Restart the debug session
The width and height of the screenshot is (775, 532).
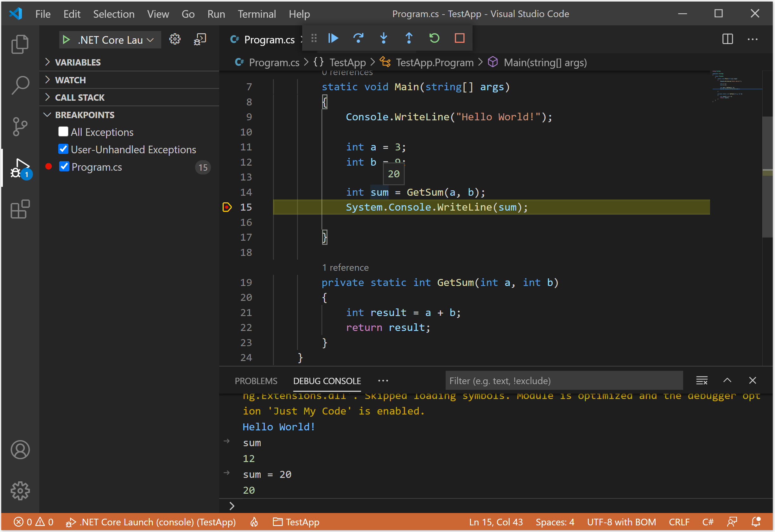coord(434,38)
